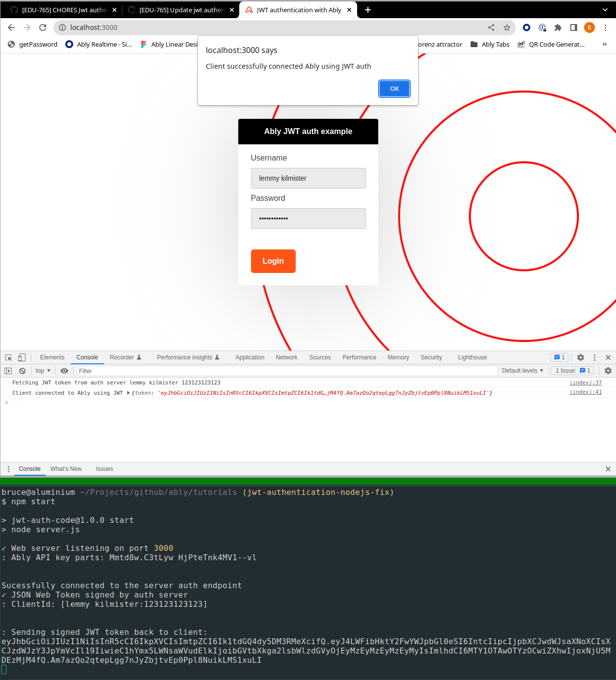Close the DevTools panel
This screenshot has width=616, height=680.
click(608, 357)
